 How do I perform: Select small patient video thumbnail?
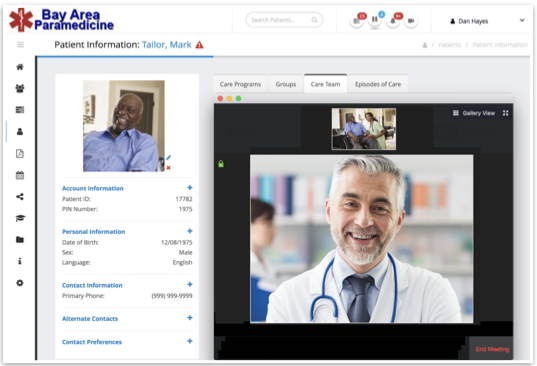pos(364,129)
